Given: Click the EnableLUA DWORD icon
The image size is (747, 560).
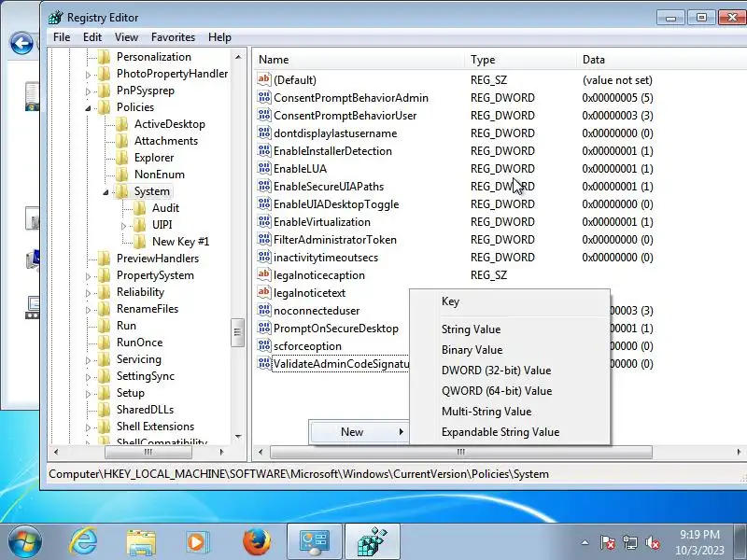Looking at the screenshot, I should 264,168.
